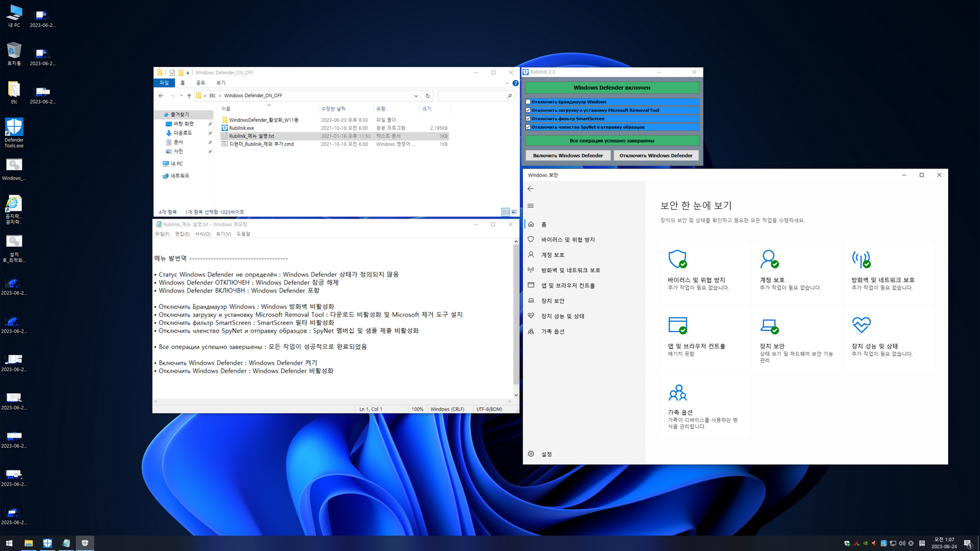Viewport: 980px width, 551px height.
Task: Click the Explorer help question mark icon
Action: [515, 83]
